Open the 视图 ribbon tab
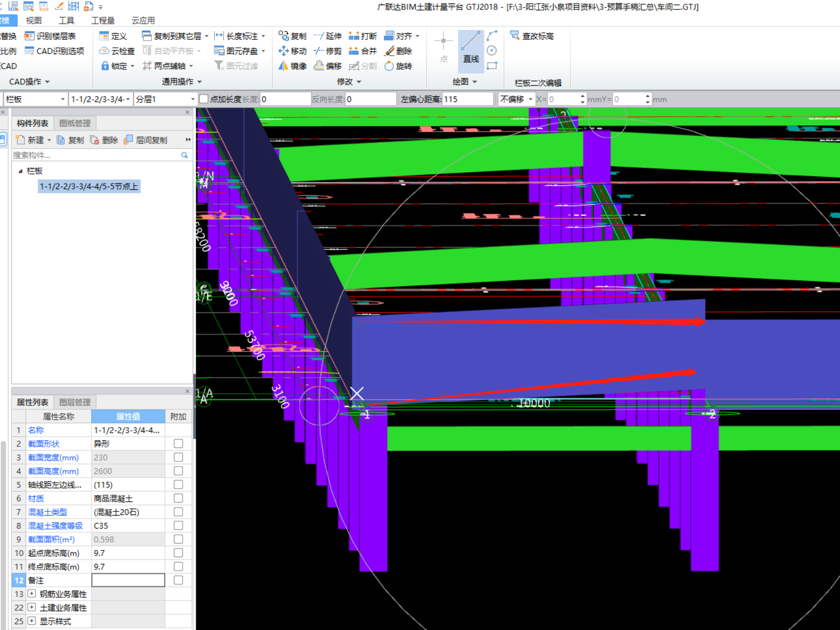Screen dimensions: 840x630 click(34, 20)
